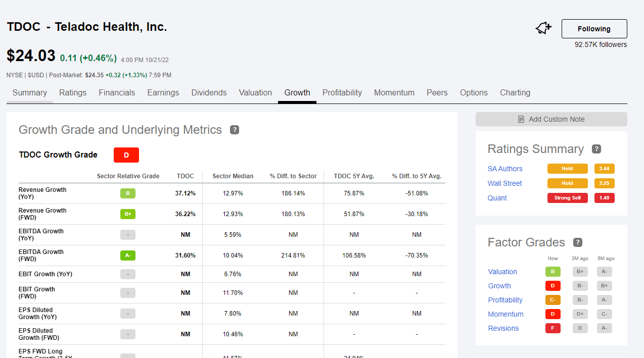Screen dimensions: 644x358
Task: Click the Strong Sell Quant rating badge
Action: pyautogui.click(x=568, y=198)
